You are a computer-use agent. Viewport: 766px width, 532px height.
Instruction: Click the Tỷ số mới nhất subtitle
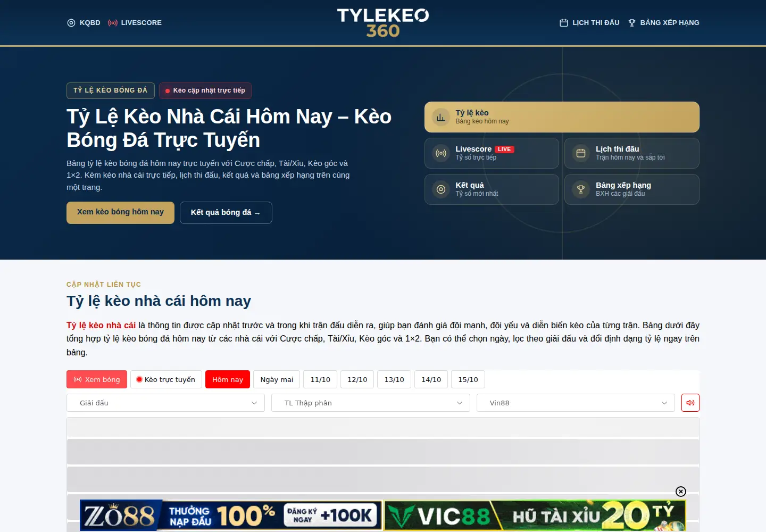[477, 194]
